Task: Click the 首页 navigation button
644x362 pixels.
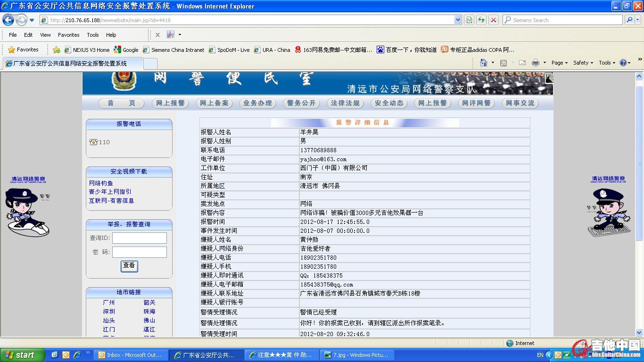Action: coord(122,103)
